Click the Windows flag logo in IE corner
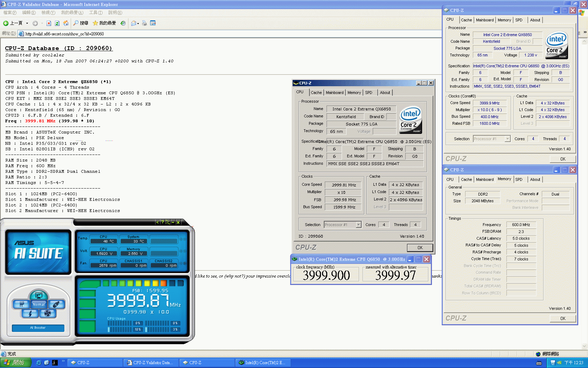The width and height of the screenshot is (588, 368). tap(581, 13)
